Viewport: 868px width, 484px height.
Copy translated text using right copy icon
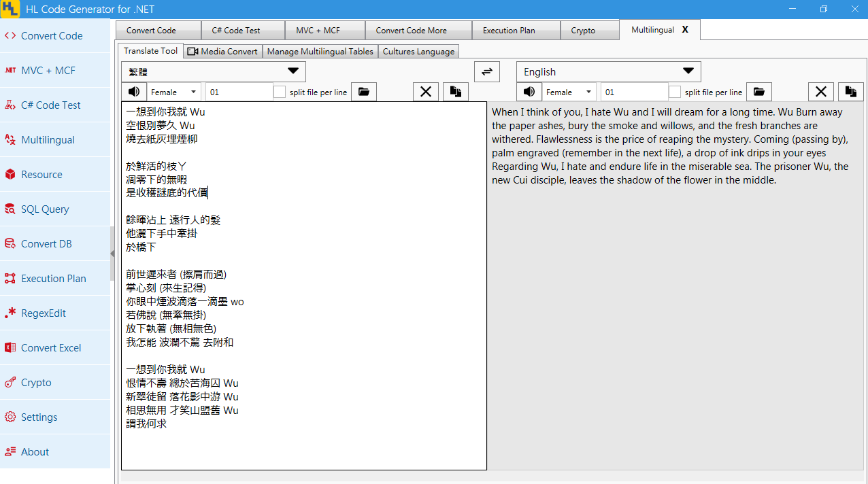850,92
